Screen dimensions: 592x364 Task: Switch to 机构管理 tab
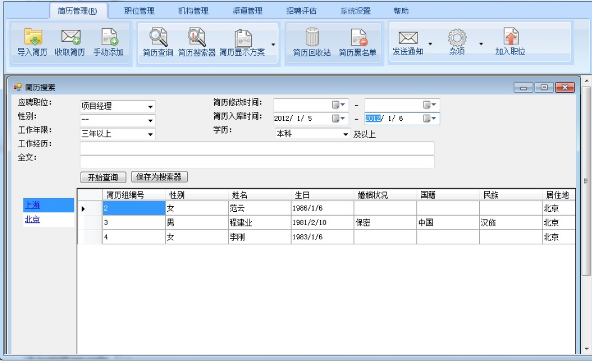193,11
